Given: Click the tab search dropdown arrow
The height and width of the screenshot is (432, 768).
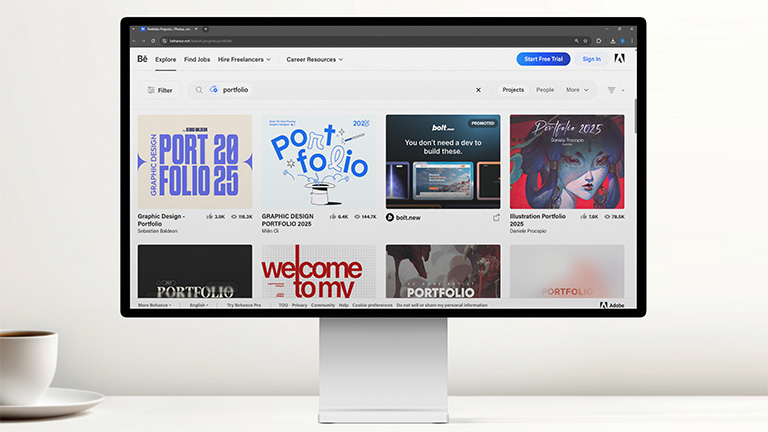Looking at the screenshot, I should [x=133, y=29].
